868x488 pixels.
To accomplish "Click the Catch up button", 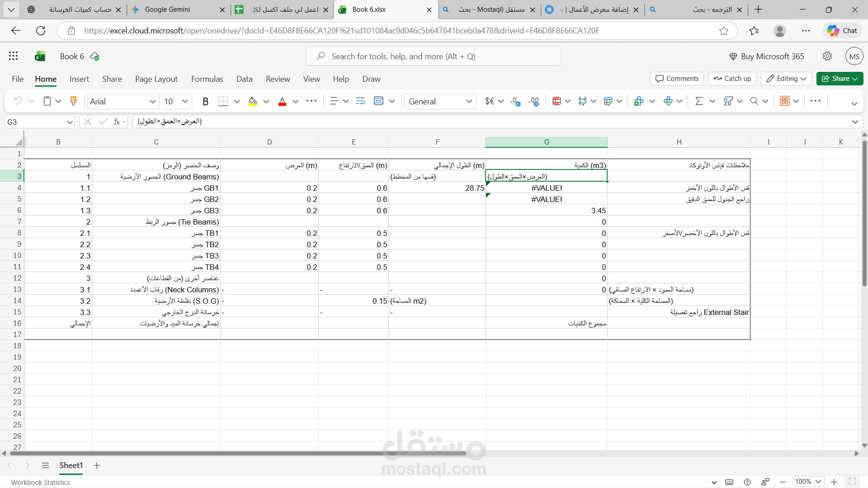I will (732, 79).
